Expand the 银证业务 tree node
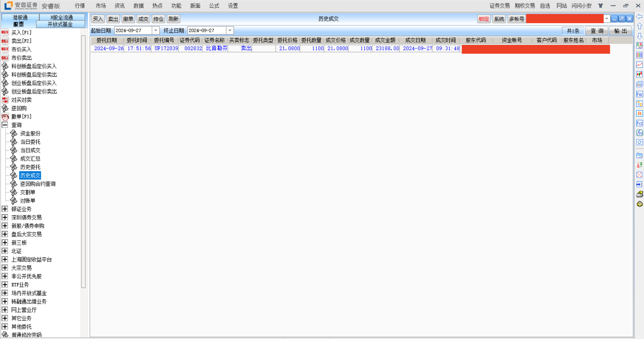 [x=5, y=209]
